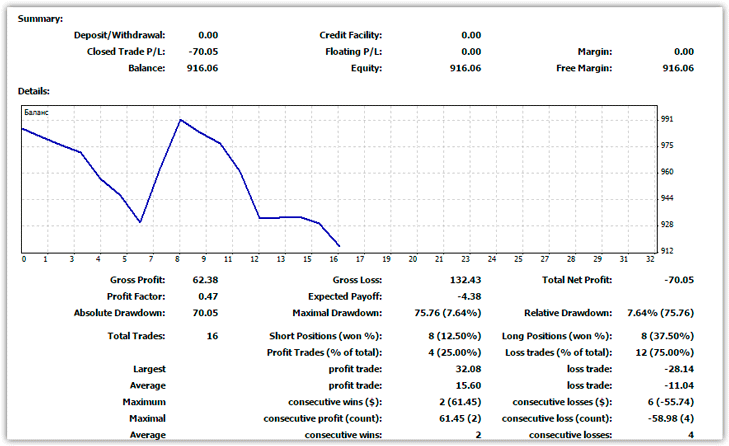Click the 32 label on the horizontal axis
This screenshot has width=729, height=446.
click(650, 260)
